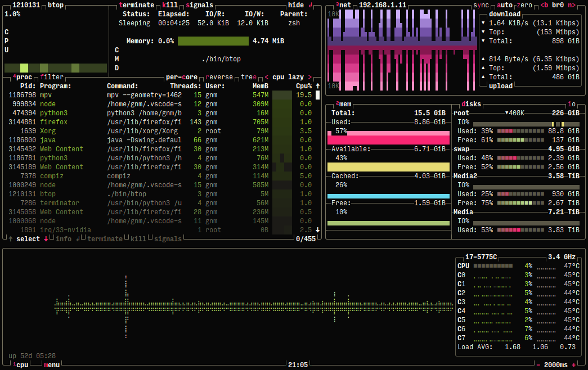Open the btop menu at bottom left
Viewport: 588px width, 370px height.
coord(52,364)
